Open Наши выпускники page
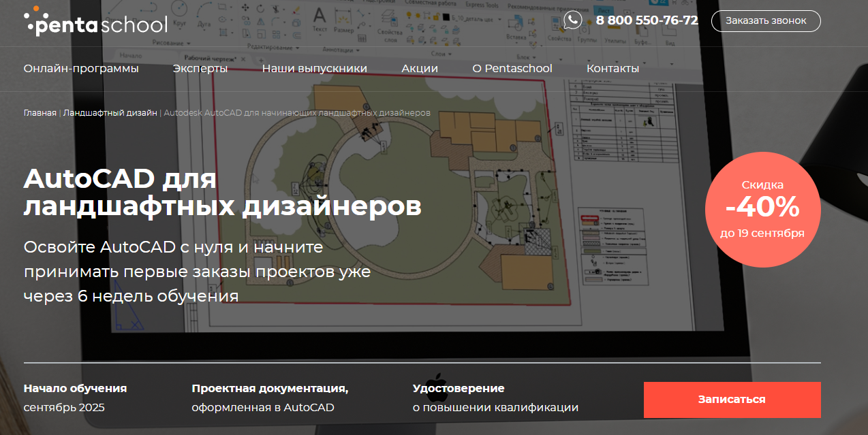This screenshot has width=868, height=435. (x=314, y=69)
